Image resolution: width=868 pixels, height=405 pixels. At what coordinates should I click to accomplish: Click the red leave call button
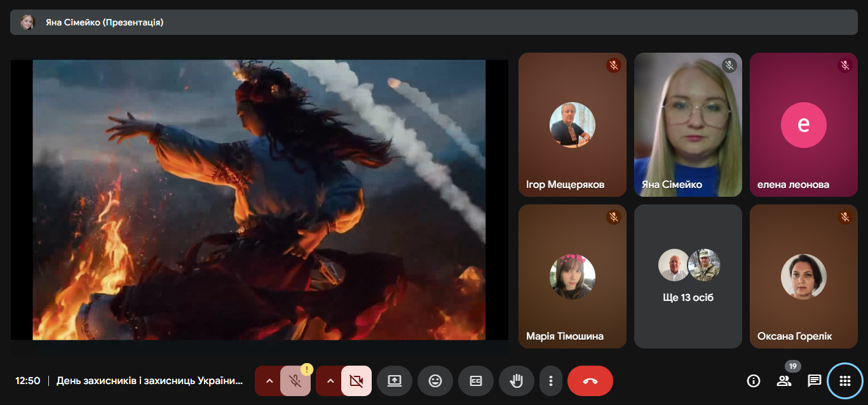pos(590,381)
